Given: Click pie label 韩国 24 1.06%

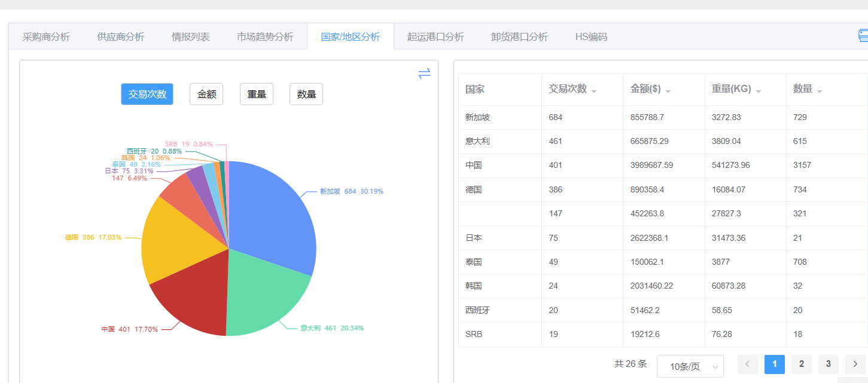Looking at the screenshot, I should (x=145, y=158).
